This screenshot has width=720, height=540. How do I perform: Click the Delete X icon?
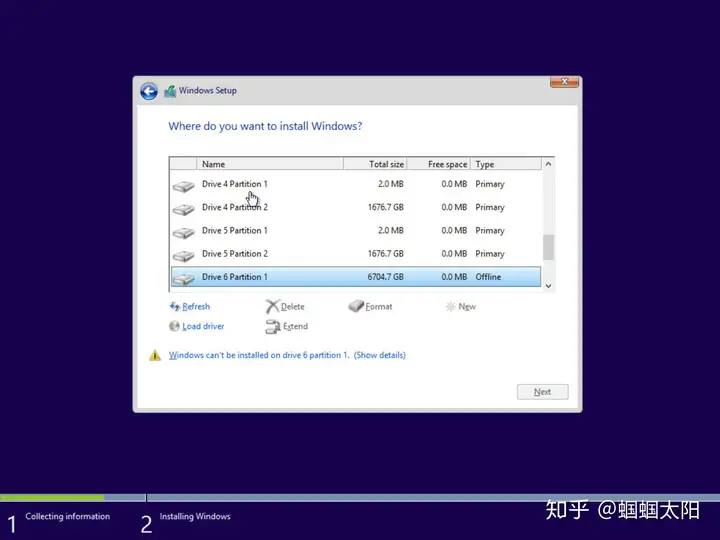272,306
